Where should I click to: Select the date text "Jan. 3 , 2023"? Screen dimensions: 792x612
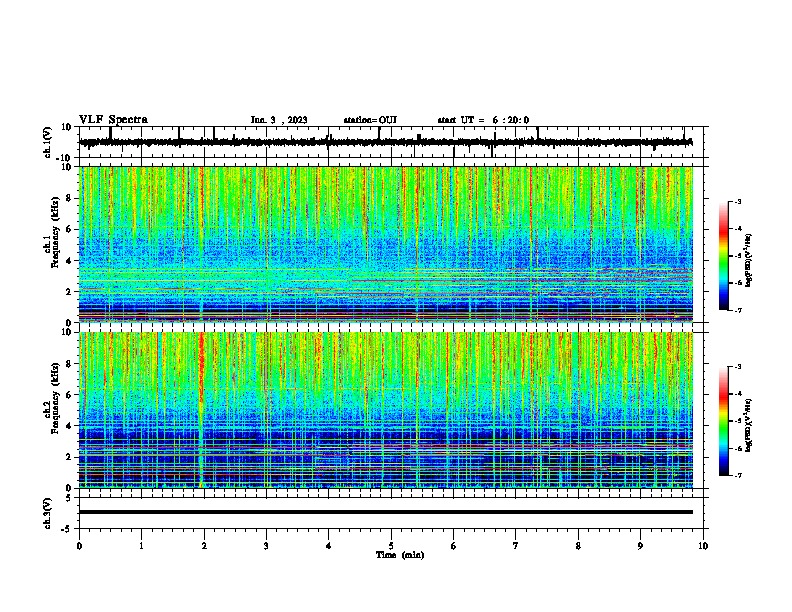click(x=279, y=120)
